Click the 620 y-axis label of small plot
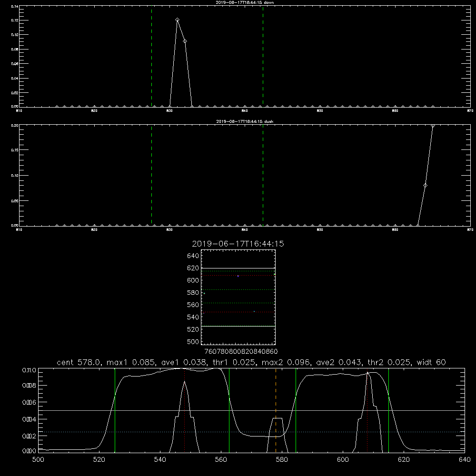The height and width of the screenshot is (476, 476). click(193, 268)
